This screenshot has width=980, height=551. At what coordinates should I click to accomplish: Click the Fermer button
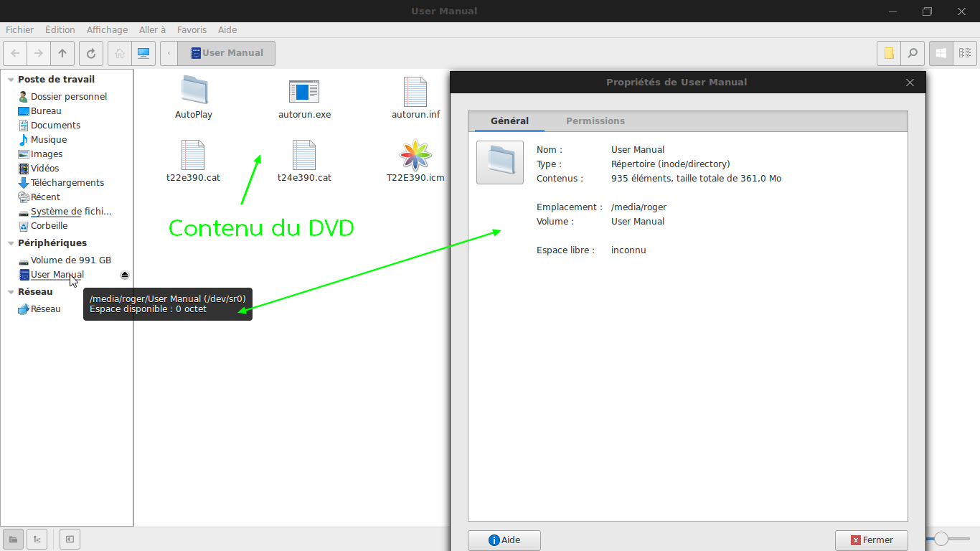coord(871,540)
